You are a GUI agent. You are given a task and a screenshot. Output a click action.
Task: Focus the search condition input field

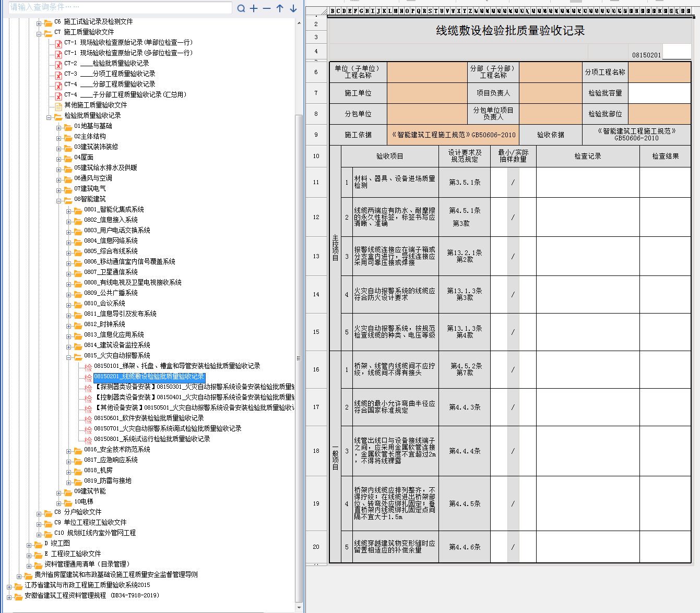pyautogui.click(x=120, y=7)
